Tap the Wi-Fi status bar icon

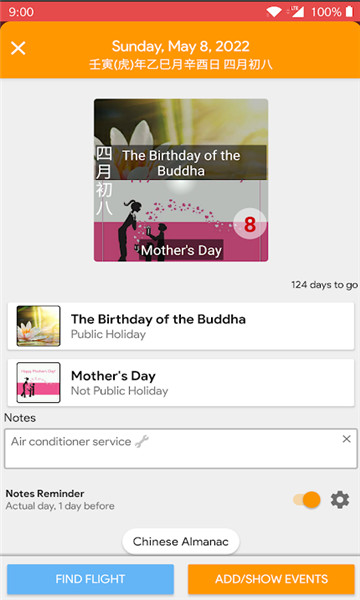coord(274,11)
